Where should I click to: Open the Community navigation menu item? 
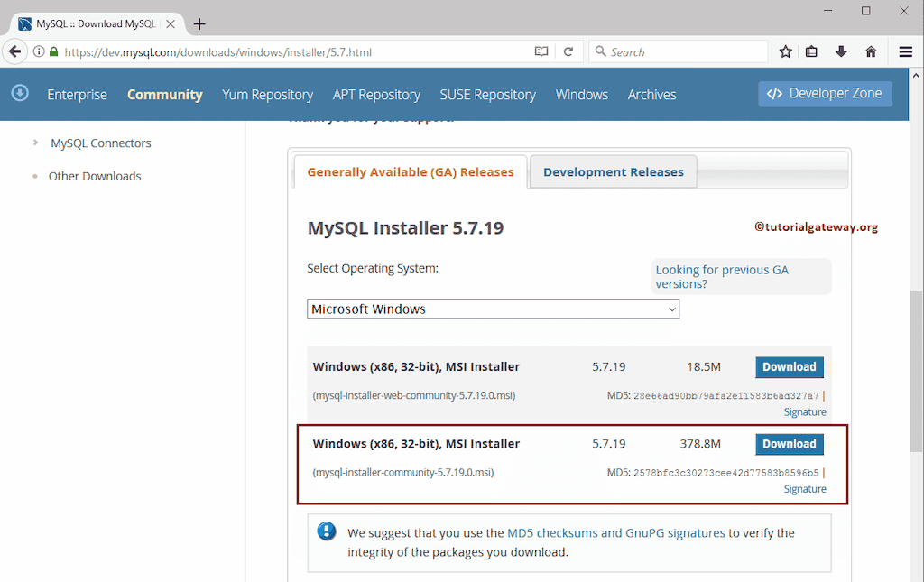coord(164,94)
